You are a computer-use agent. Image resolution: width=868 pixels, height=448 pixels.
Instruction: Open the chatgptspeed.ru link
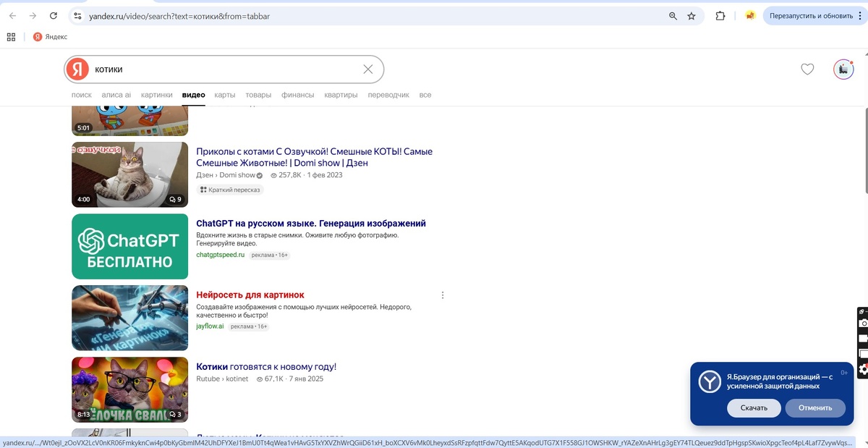coord(221,255)
